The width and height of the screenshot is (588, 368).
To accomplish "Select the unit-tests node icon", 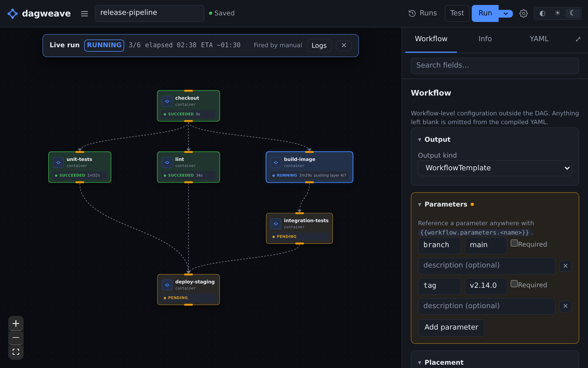I will pyautogui.click(x=58, y=163).
